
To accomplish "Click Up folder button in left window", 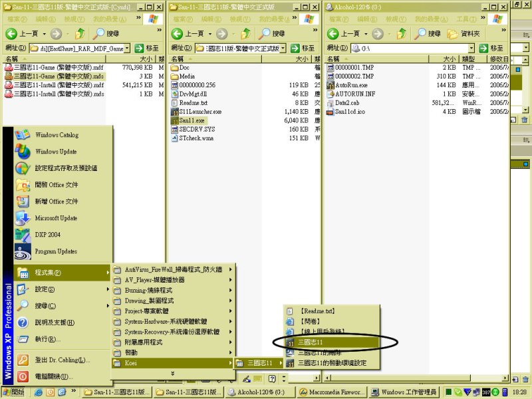I will coord(80,34).
